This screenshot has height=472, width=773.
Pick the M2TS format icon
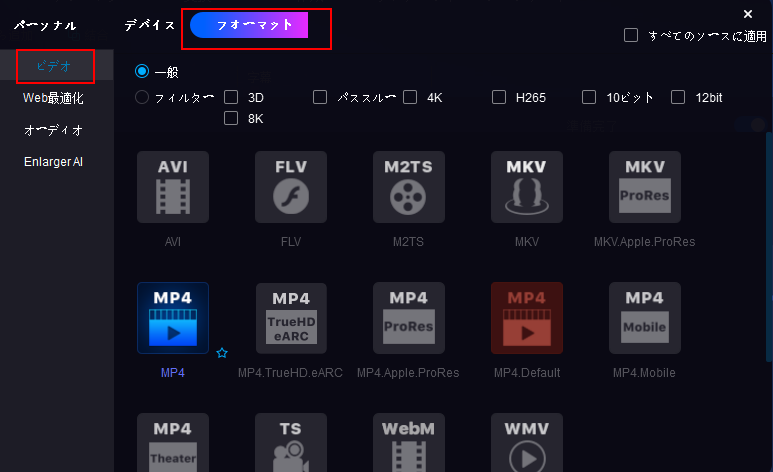point(409,187)
